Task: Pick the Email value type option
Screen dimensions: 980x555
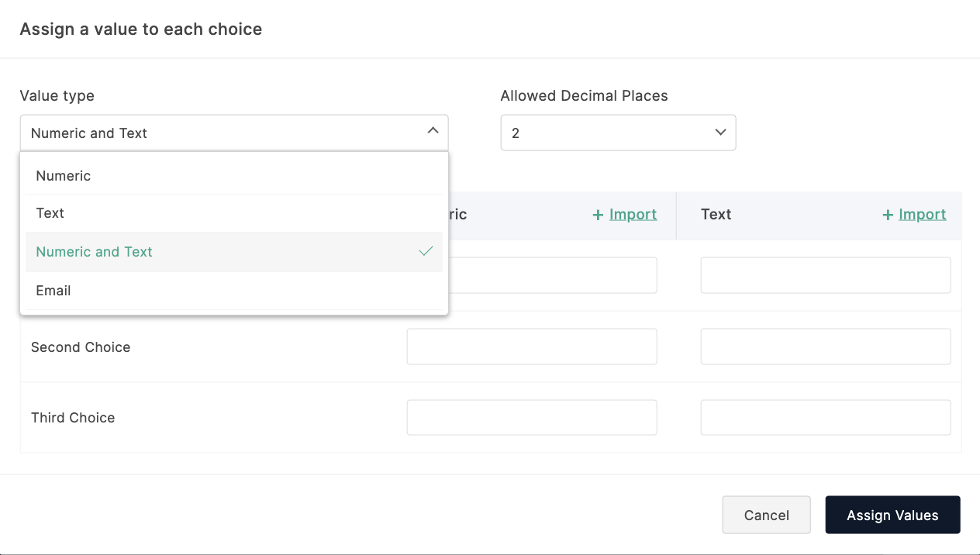Action: pyautogui.click(x=53, y=291)
